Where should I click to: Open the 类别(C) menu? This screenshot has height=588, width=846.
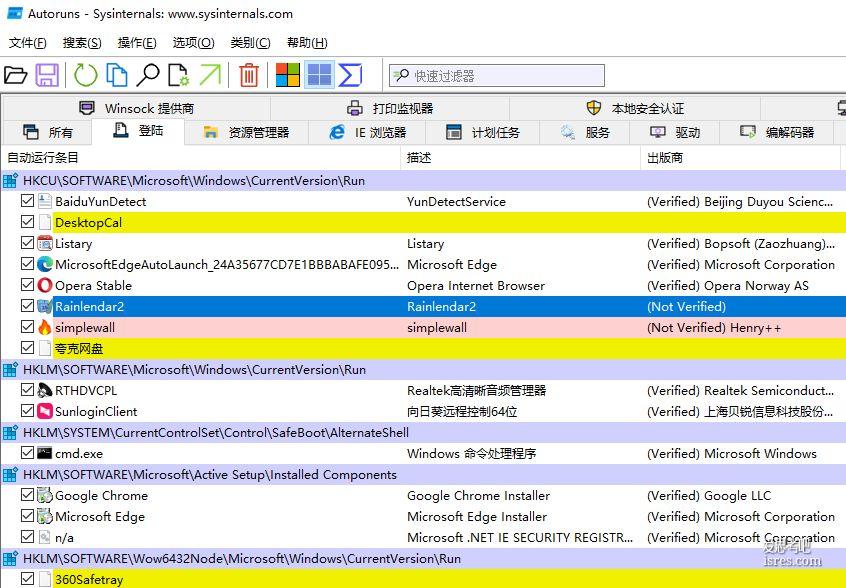(250, 43)
